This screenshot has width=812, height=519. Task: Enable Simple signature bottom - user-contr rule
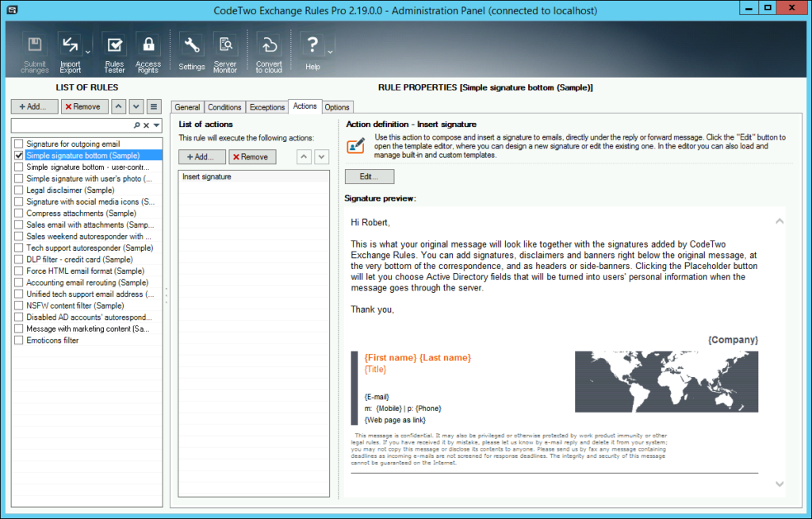click(x=19, y=167)
